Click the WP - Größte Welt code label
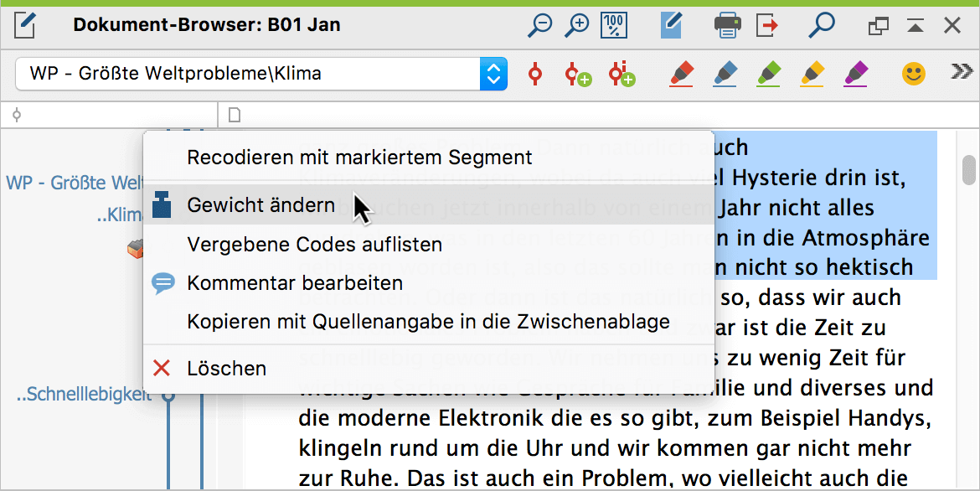 point(75,183)
